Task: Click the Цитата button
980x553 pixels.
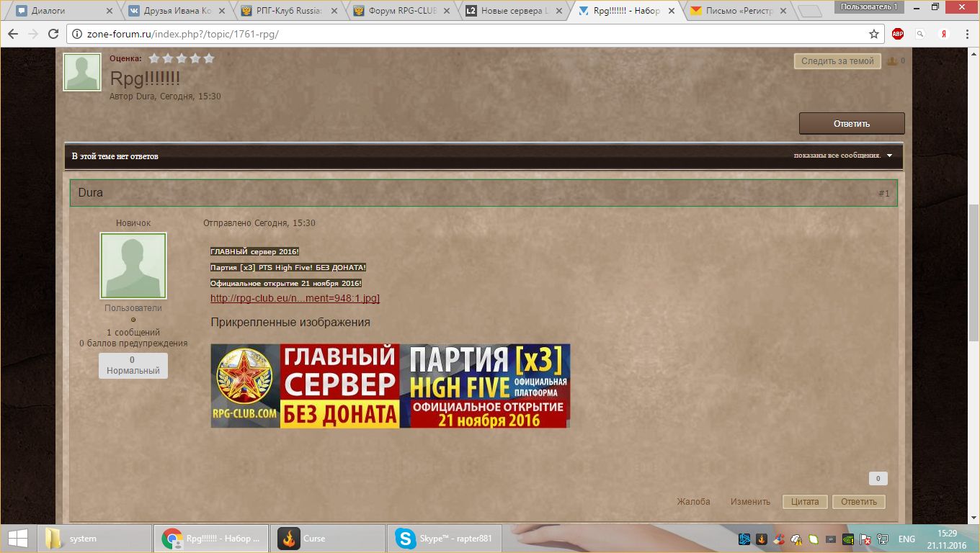Action: (805, 502)
